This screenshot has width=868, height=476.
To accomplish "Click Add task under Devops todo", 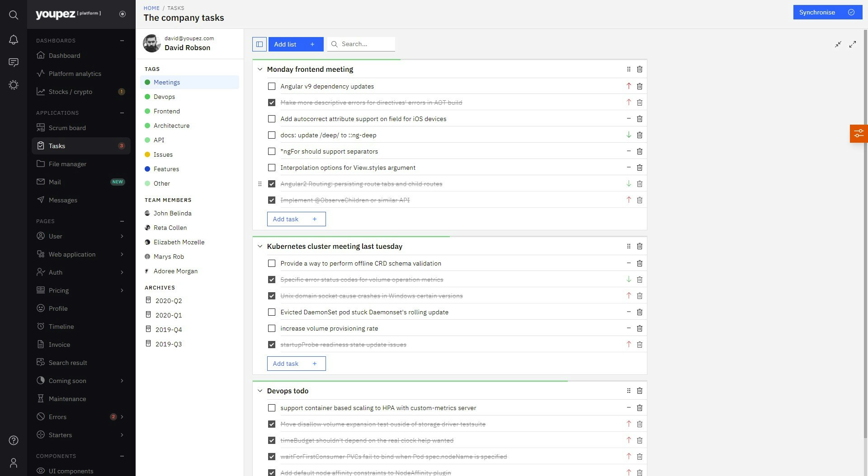I will [x=296, y=474].
